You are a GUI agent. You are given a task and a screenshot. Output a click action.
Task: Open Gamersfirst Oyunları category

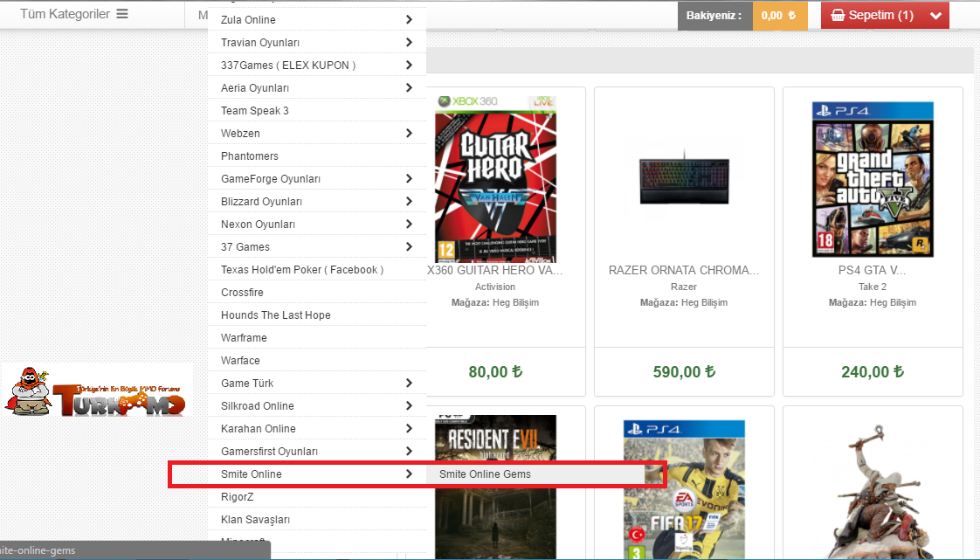click(269, 452)
